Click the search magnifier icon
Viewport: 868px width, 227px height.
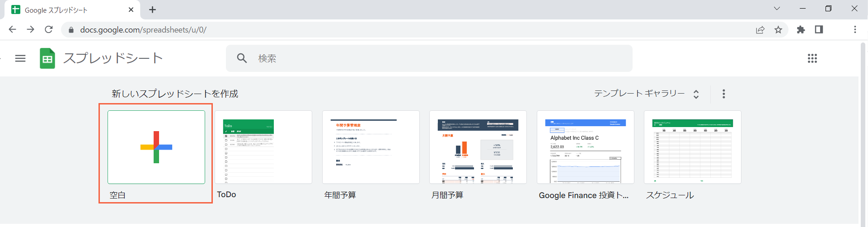(x=242, y=58)
